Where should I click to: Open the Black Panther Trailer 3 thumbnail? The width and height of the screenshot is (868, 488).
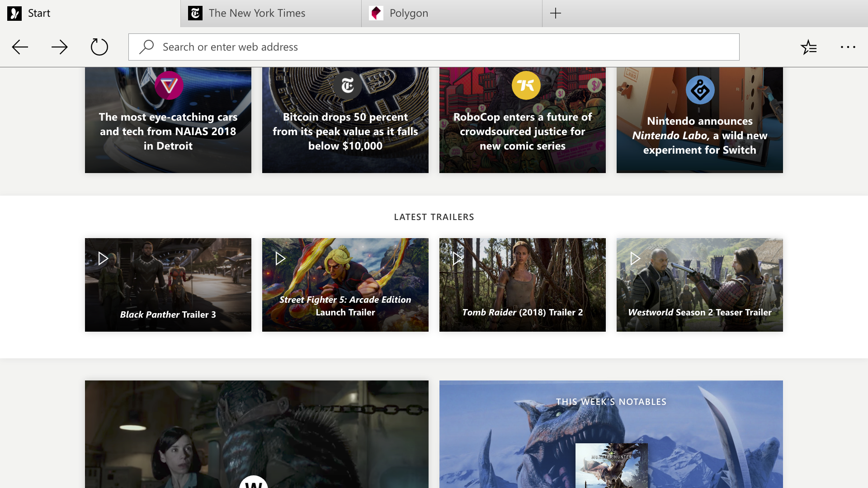(x=168, y=285)
